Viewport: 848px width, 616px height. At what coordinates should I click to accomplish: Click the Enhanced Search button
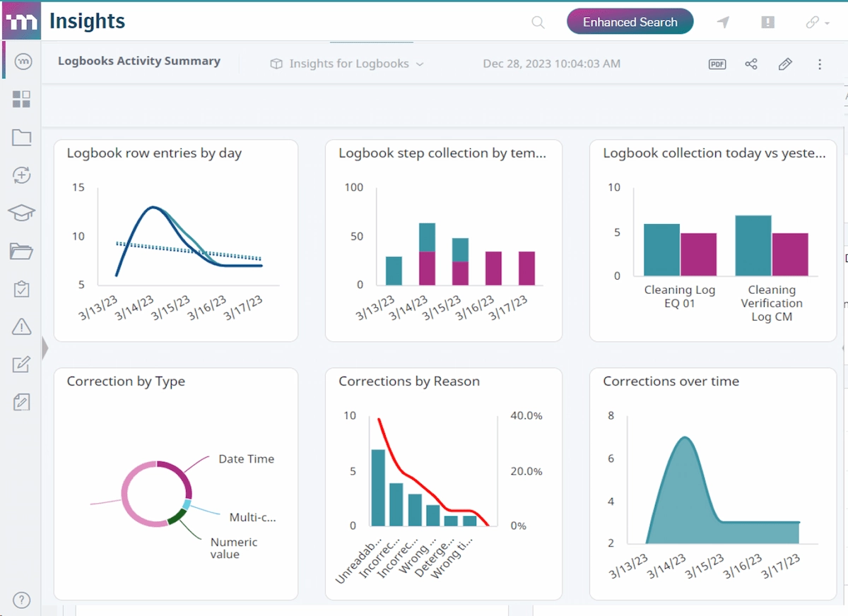(x=630, y=22)
